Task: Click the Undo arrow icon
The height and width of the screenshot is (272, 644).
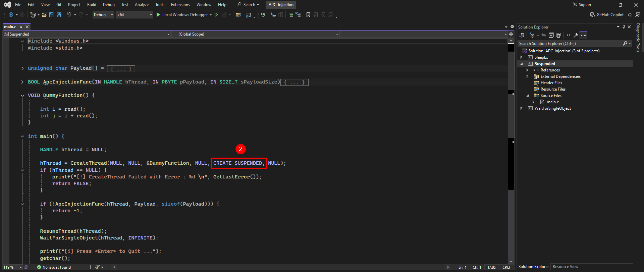Action: coord(69,15)
